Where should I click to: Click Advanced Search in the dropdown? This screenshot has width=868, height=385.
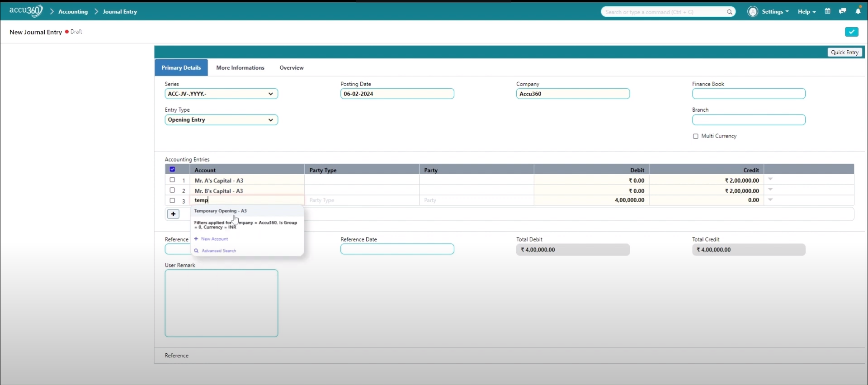coord(219,251)
